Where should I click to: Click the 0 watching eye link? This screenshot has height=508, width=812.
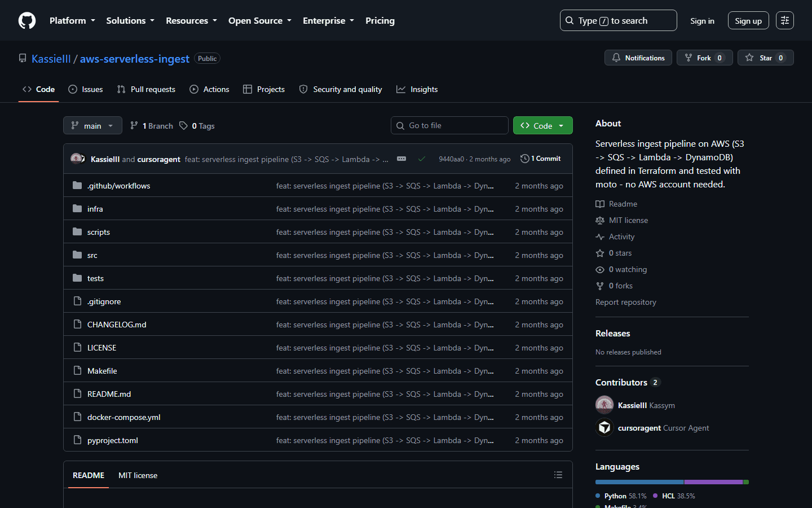point(621,269)
